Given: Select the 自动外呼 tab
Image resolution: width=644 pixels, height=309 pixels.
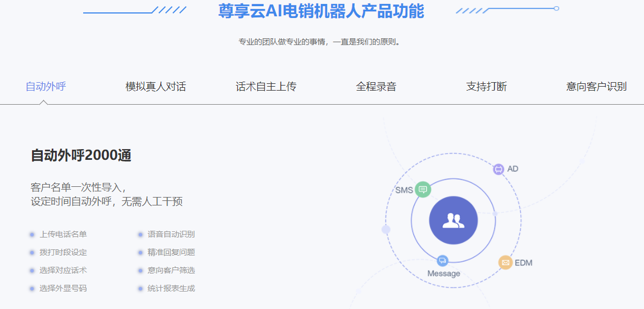Looking at the screenshot, I should (x=46, y=87).
